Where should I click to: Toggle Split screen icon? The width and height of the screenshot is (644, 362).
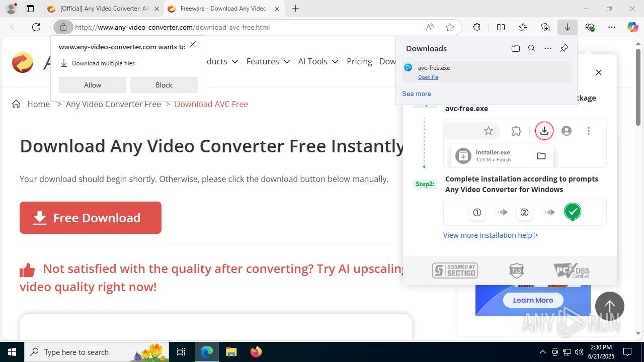click(x=501, y=27)
